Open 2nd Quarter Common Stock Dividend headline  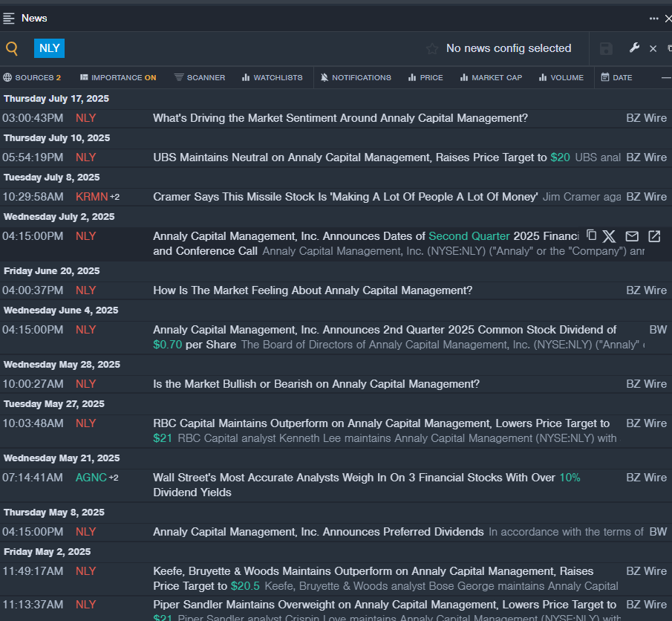click(385, 337)
